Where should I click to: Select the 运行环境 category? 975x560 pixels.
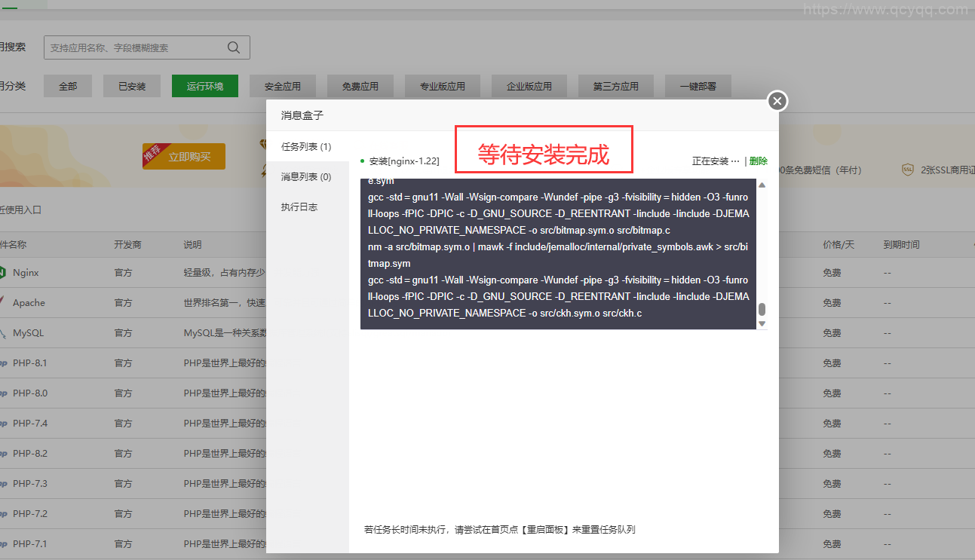point(205,86)
